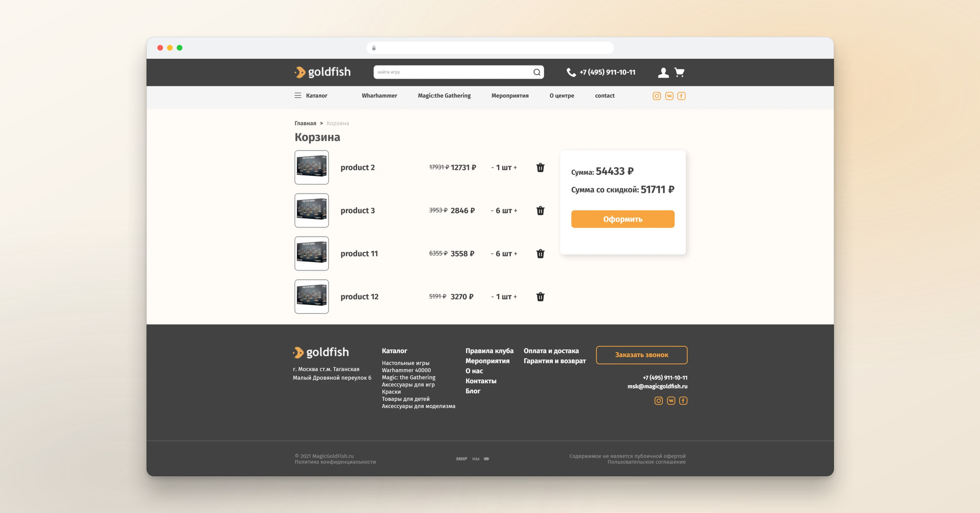Open contact menu item
The image size is (980, 513).
tap(605, 96)
